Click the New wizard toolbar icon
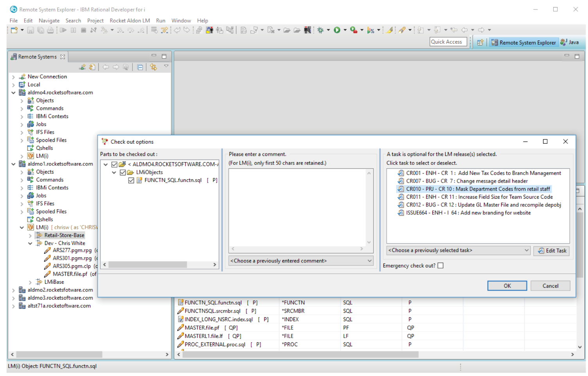This screenshot has height=376, width=588. [x=14, y=30]
